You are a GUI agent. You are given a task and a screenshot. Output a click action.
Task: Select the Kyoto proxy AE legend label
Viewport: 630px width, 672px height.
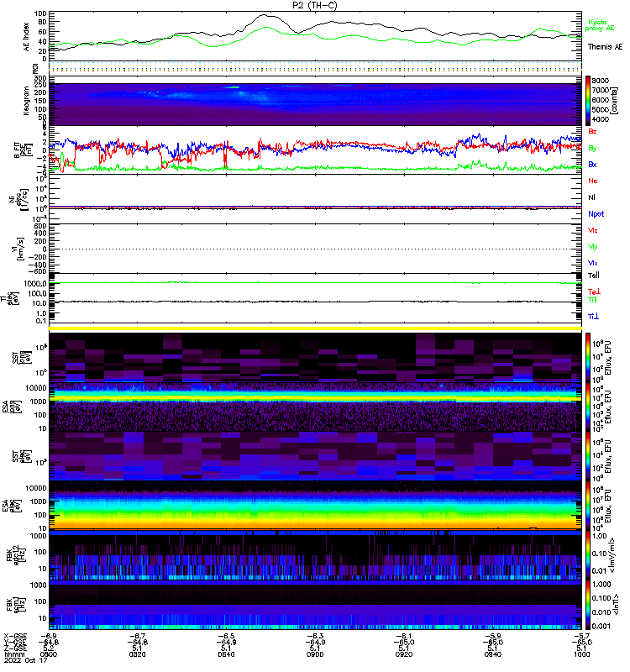click(x=599, y=25)
